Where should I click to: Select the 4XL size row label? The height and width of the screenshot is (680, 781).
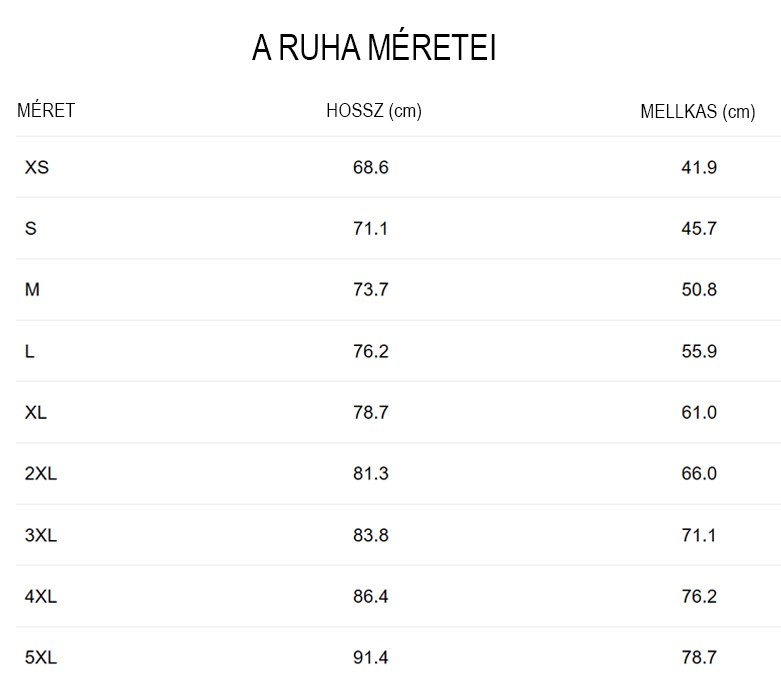click(x=41, y=597)
